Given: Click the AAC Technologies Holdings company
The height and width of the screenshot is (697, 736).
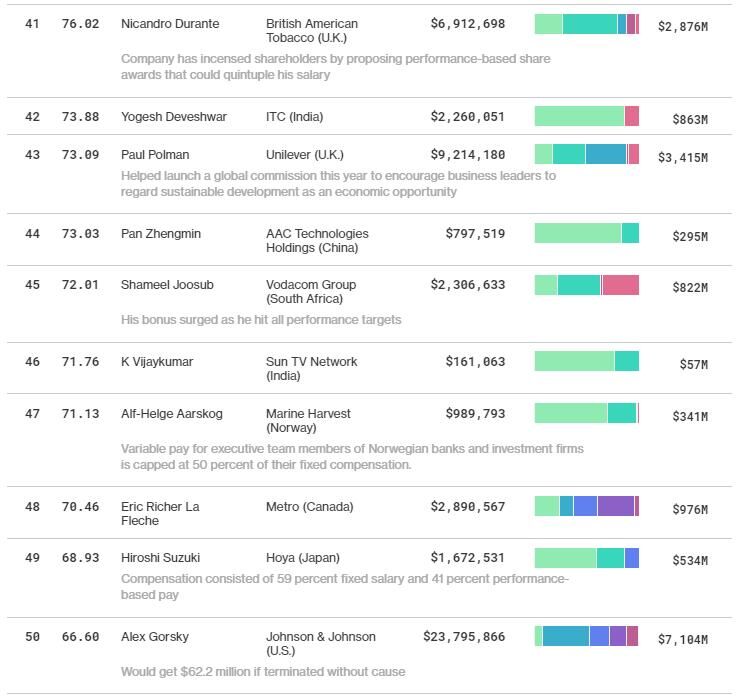Looking at the screenshot, I should coord(317,241).
